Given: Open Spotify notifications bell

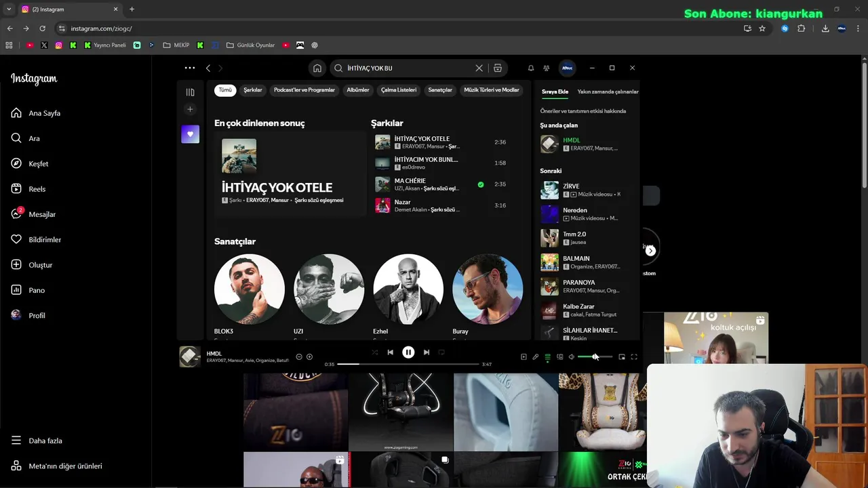Looking at the screenshot, I should (x=531, y=68).
